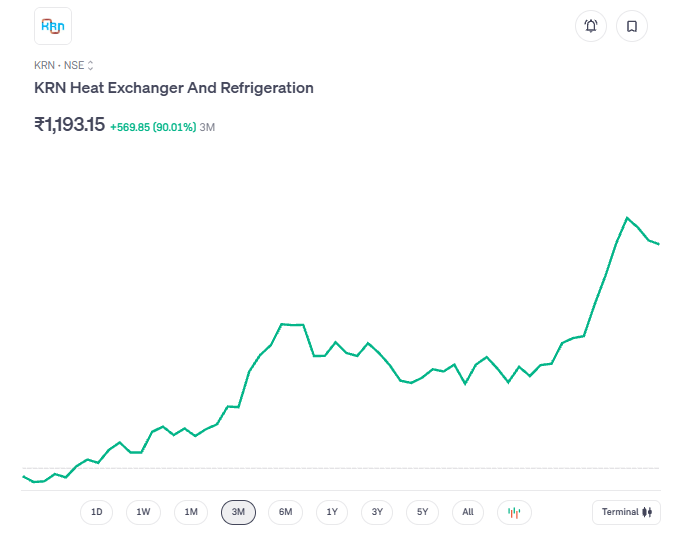Viewport: 684px width, 538px height.
Task: Show the All-time price history
Action: tap(468, 512)
